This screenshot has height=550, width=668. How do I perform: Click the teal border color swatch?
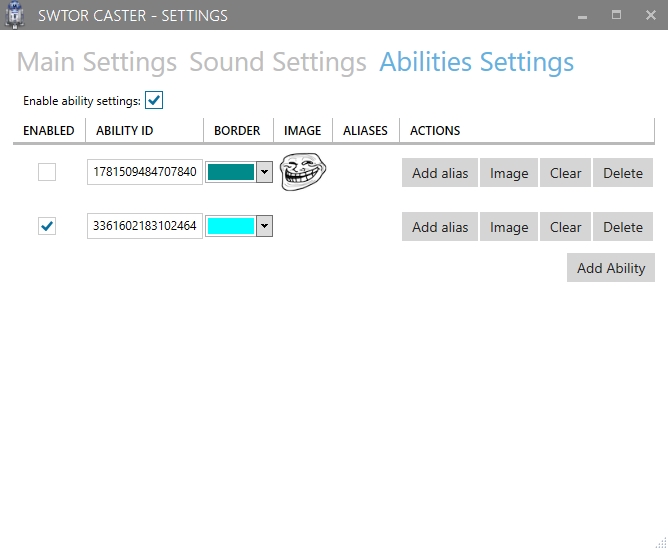click(231, 172)
